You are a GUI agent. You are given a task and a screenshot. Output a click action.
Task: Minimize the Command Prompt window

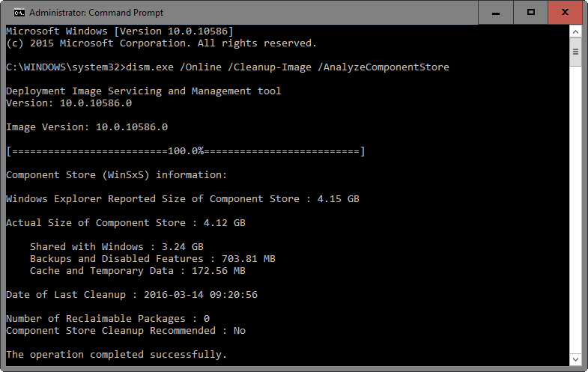(x=496, y=12)
